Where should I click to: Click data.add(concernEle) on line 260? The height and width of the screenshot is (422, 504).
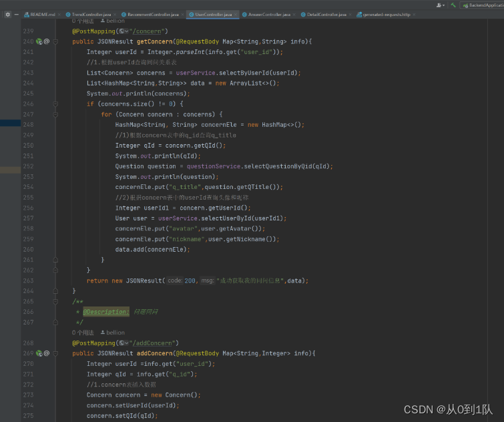click(151, 250)
